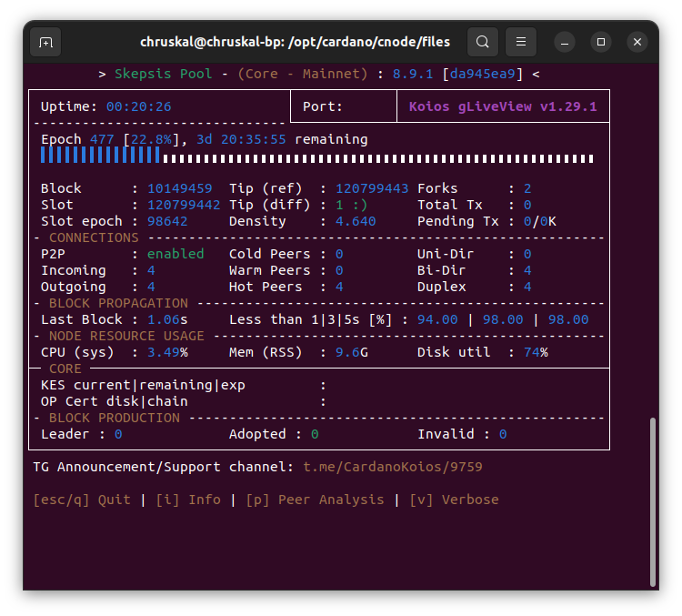Click the epoch progress bar
Image resolution: width=682 pixels, height=616 pixels.
point(317,156)
